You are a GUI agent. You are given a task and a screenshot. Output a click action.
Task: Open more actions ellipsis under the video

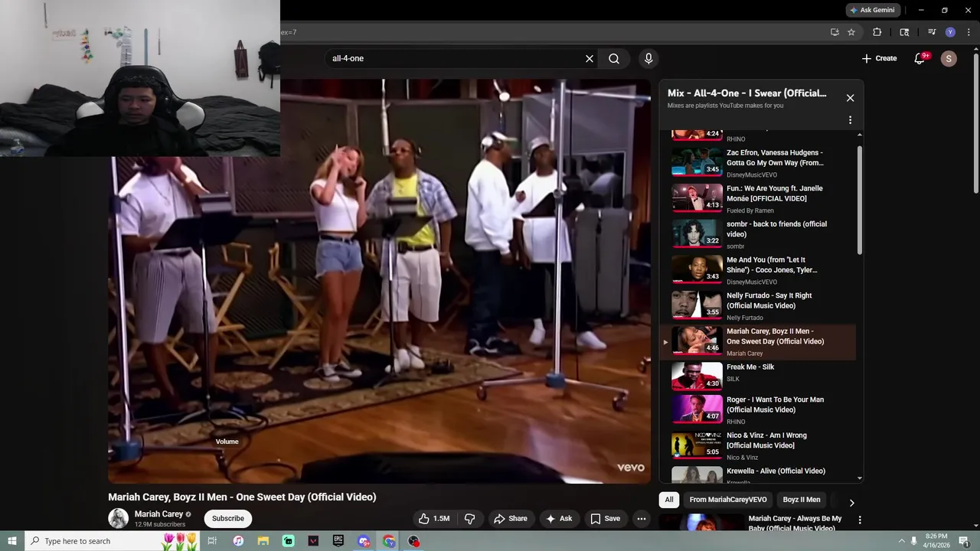coord(642,519)
